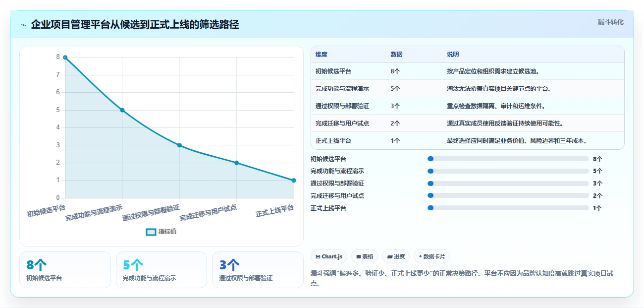Click the 初始候选平台 progress bar
Screen dimensions: 644x308
pos(508,159)
